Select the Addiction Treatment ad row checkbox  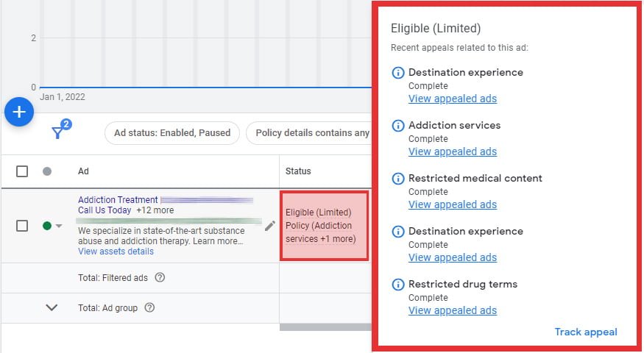tap(22, 226)
